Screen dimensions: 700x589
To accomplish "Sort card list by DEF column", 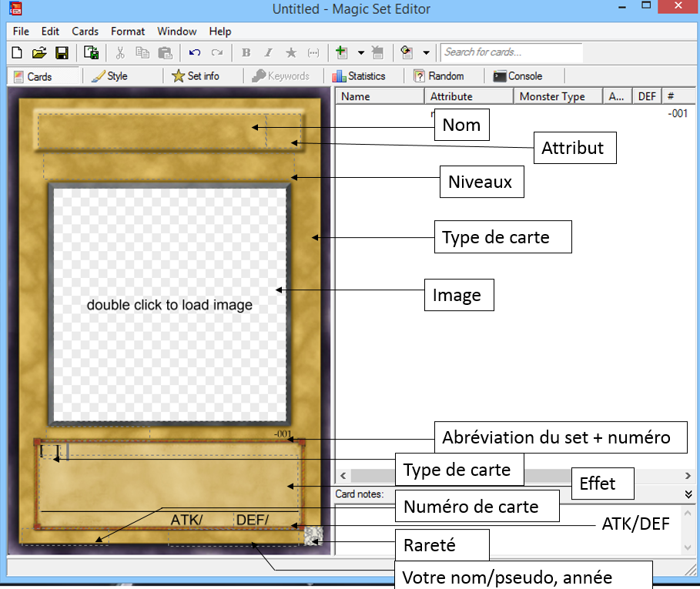I will click(x=648, y=96).
